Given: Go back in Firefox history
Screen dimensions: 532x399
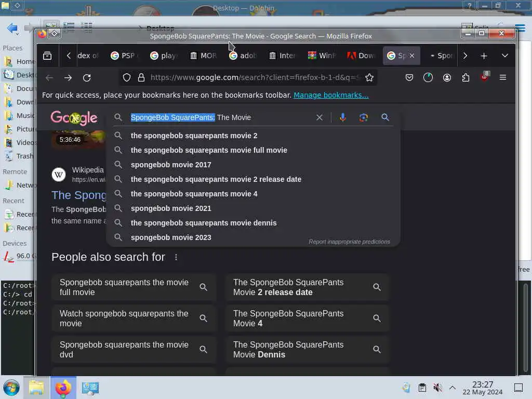Looking at the screenshot, I should click(x=49, y=78).
